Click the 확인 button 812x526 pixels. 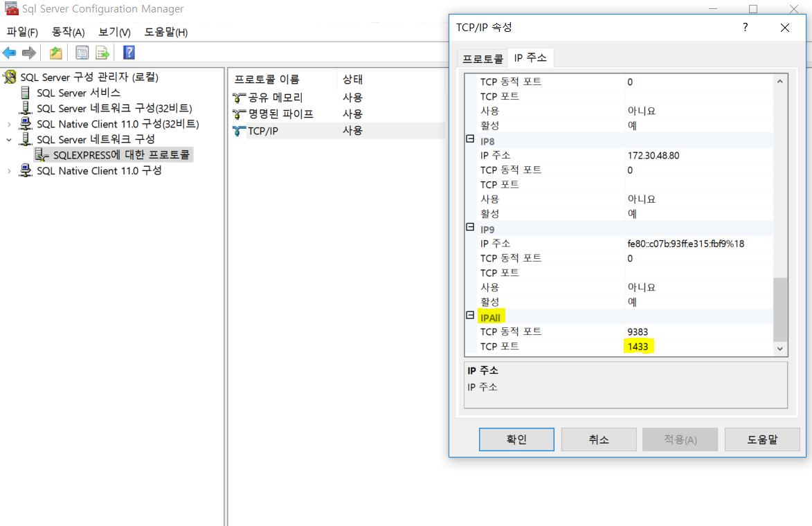pos(516,439)
